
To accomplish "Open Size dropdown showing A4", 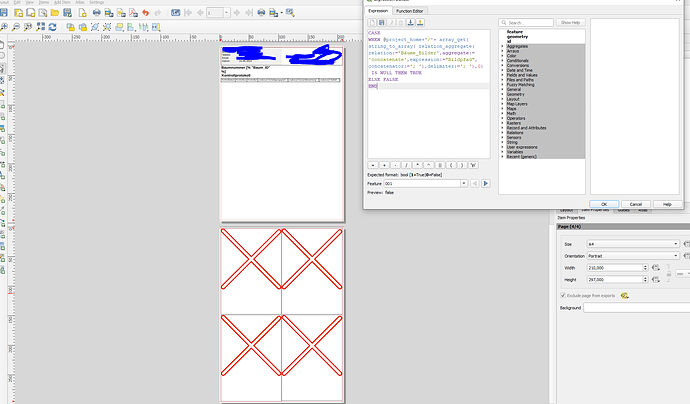I will pos(633,244).
